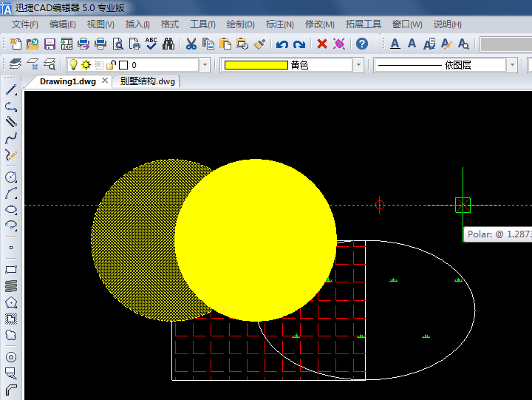Click the gray text style field
This screenshot has height=400, width=532.
point(506,44)
